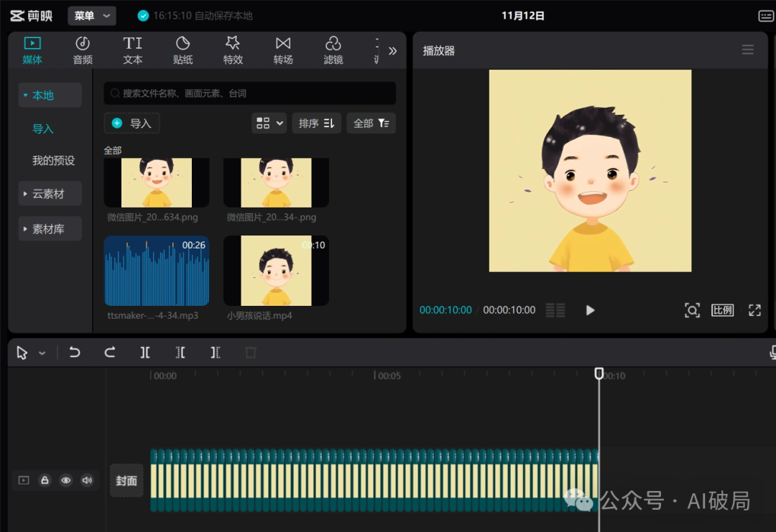The height and width of the screenshot is (532, 776).
Task: Lock the main video track
Action: point(45,480)
